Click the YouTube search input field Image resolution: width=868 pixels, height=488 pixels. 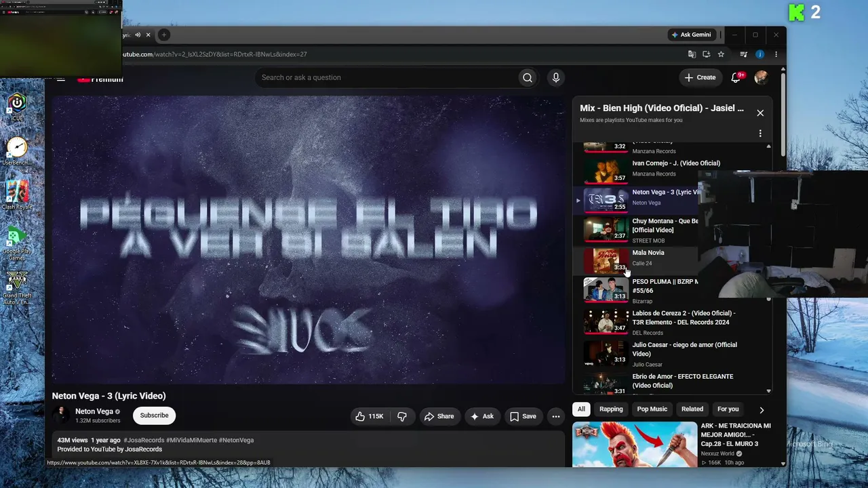387,77
